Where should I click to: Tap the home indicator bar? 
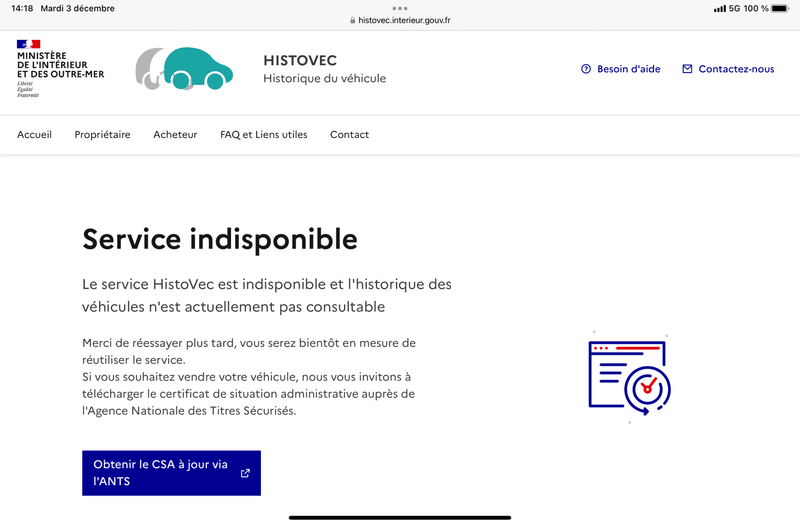400,518
